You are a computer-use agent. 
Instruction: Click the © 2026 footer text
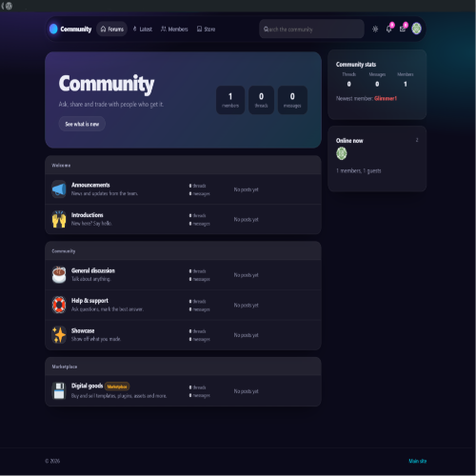coord(52,461)
